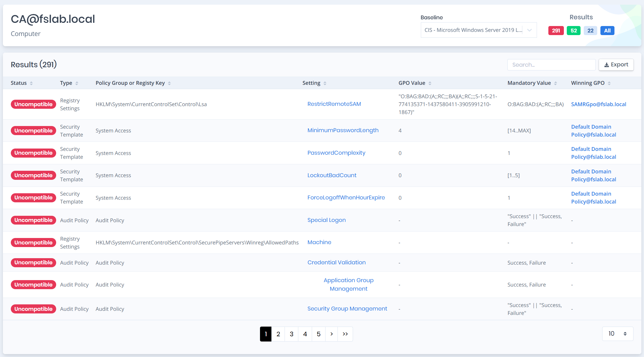Export the results table
Screen dimensions: 644x357
coord(616,65)
